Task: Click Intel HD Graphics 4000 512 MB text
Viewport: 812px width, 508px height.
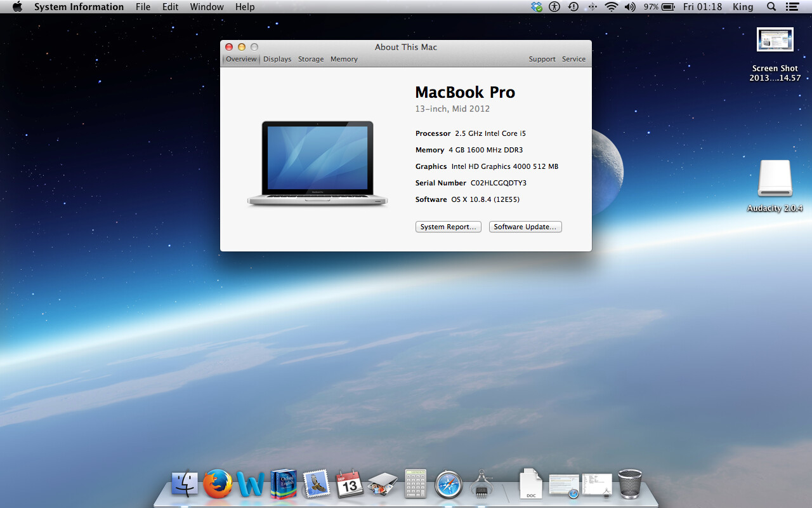Action: tap(505, 166)
